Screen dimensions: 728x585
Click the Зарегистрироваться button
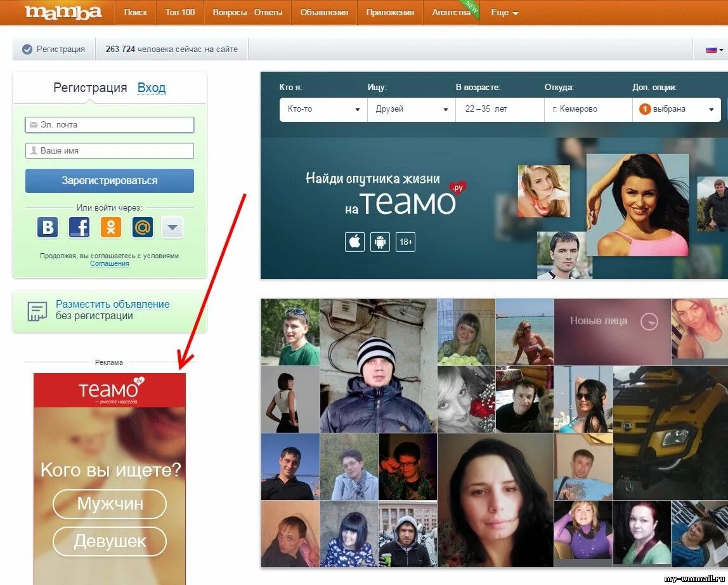(x=110, y=181)
